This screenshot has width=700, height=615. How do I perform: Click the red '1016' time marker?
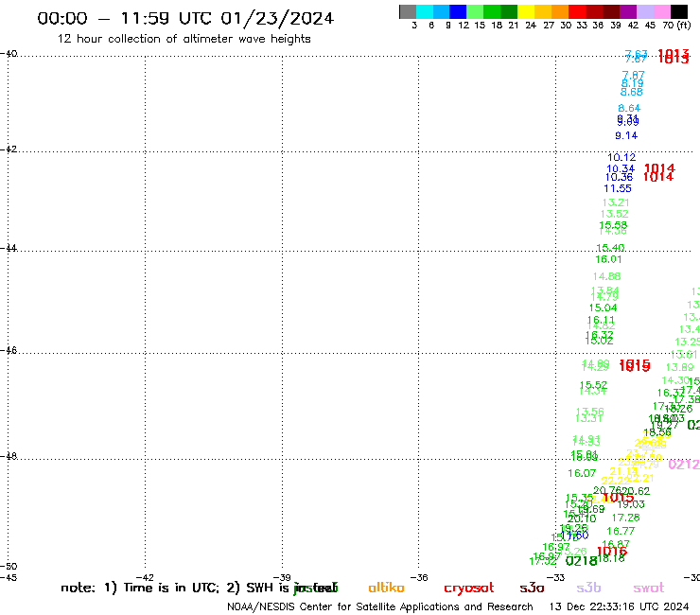[x=612, y=552]
